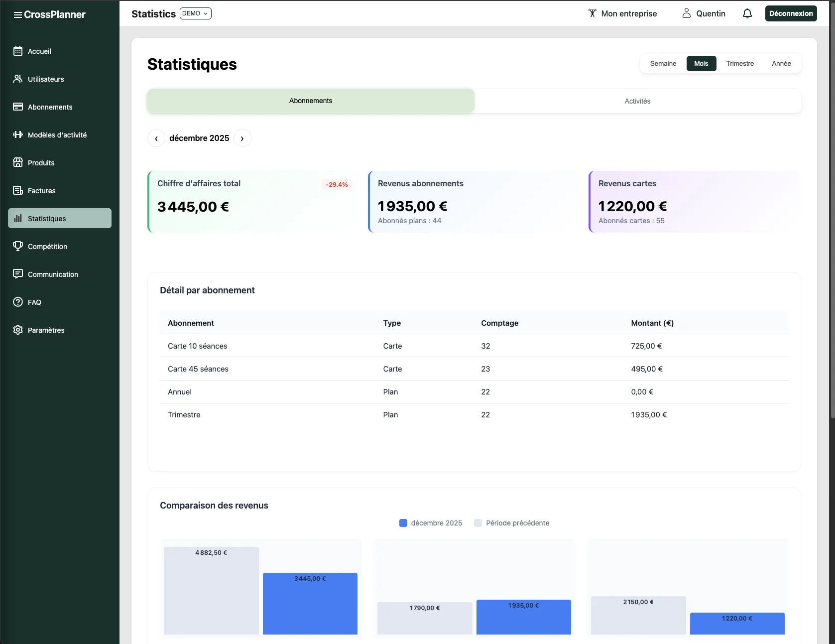Click the hamburger menu icon beside CrossPlanner
This screenshot has height=644, width=835.
17,15
